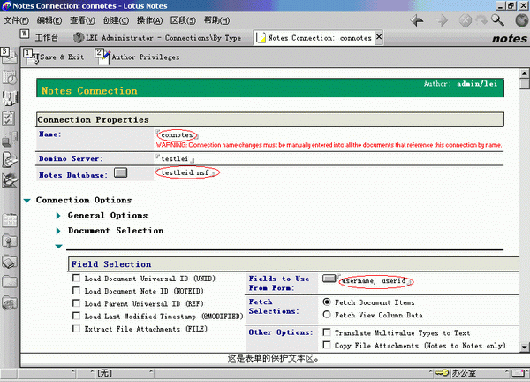Click the Save & Exit action icon
This screenshot has width=530, height=382.
point(31,57)
